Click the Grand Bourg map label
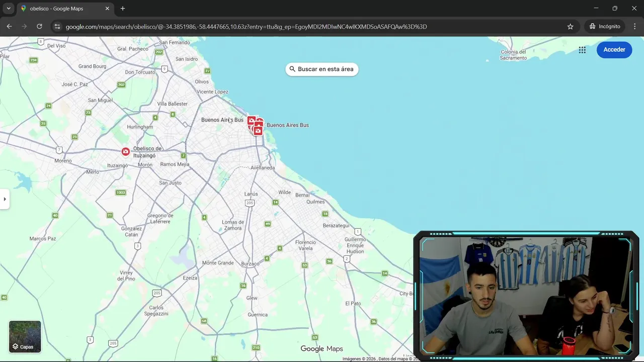Screen dimensions: 644x362 (x=92, y=66)
